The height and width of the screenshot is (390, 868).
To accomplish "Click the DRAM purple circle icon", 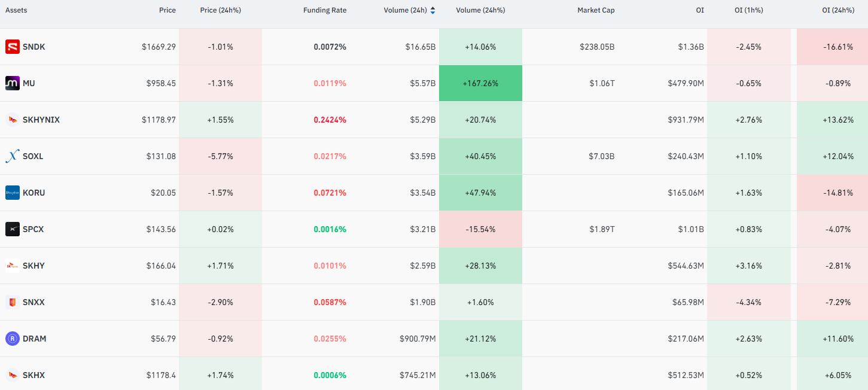I will coord(13,339).
